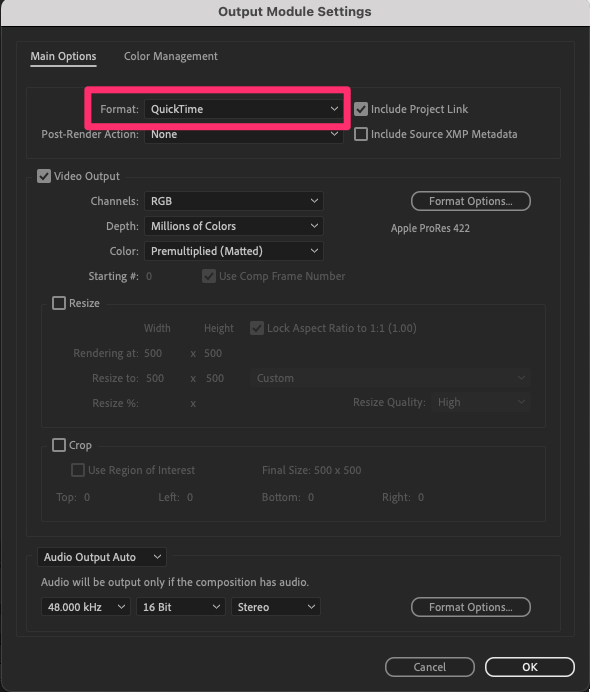Click the Cancel button
This screenshot has width=590, height=692.
point(430,667)
